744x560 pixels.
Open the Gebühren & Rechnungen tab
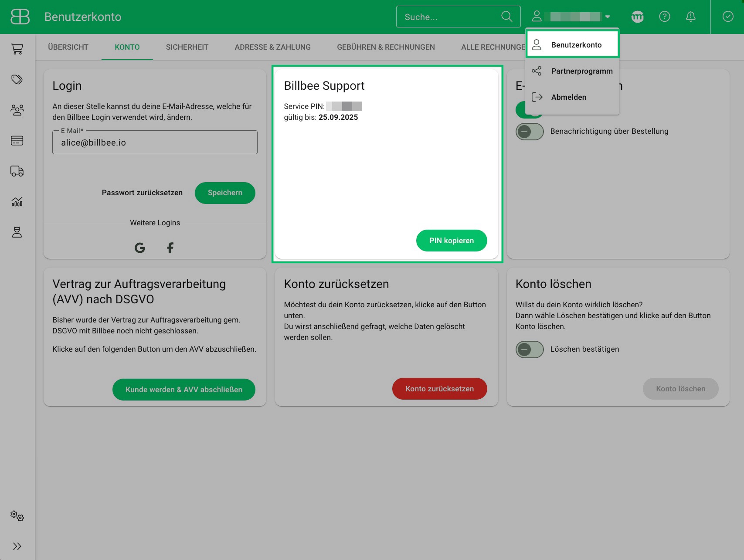pyautogui.click(x=386, y=47)
